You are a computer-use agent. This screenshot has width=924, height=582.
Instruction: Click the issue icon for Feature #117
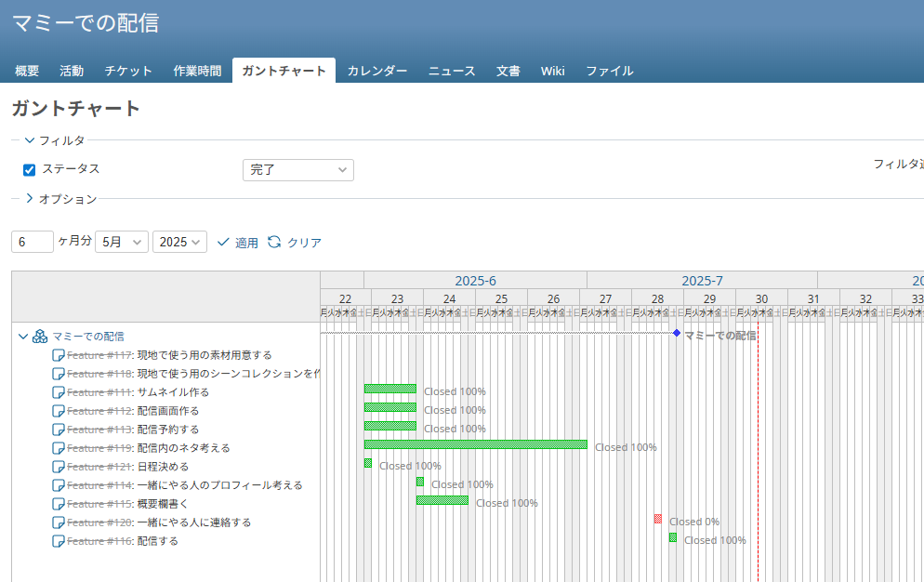coord(58,355)
